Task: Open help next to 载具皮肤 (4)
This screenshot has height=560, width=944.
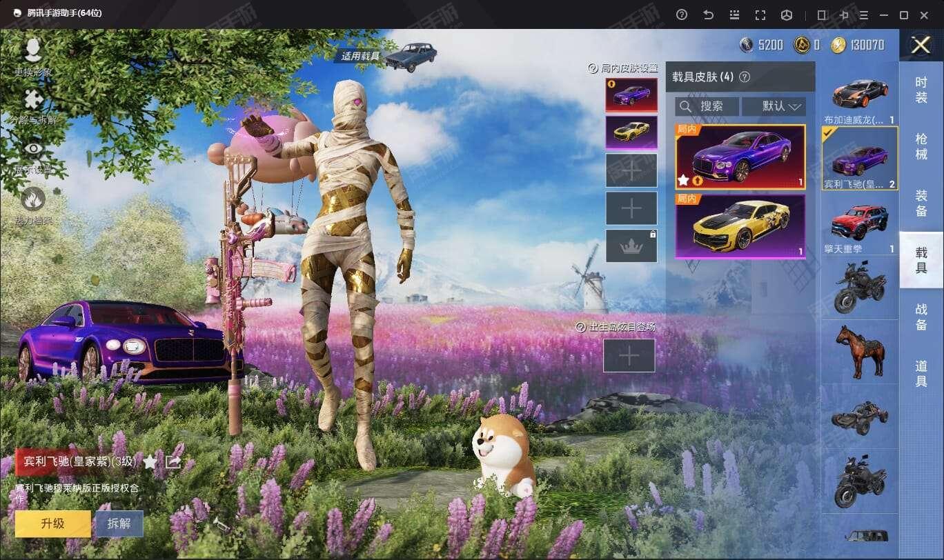Action: (x=745, y=77)
